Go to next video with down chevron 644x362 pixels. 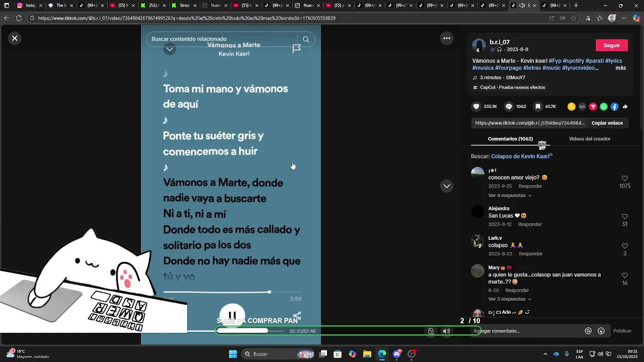446,186
